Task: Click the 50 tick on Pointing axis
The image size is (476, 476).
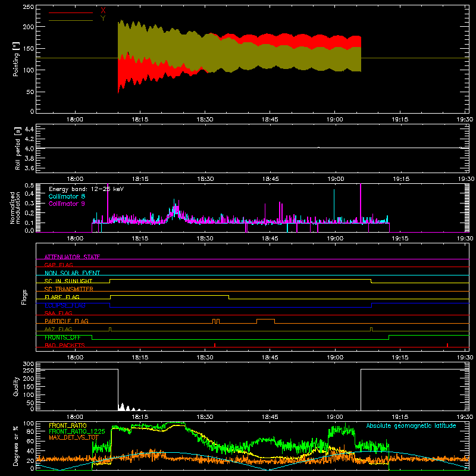Action: click(x=30, y=92)
